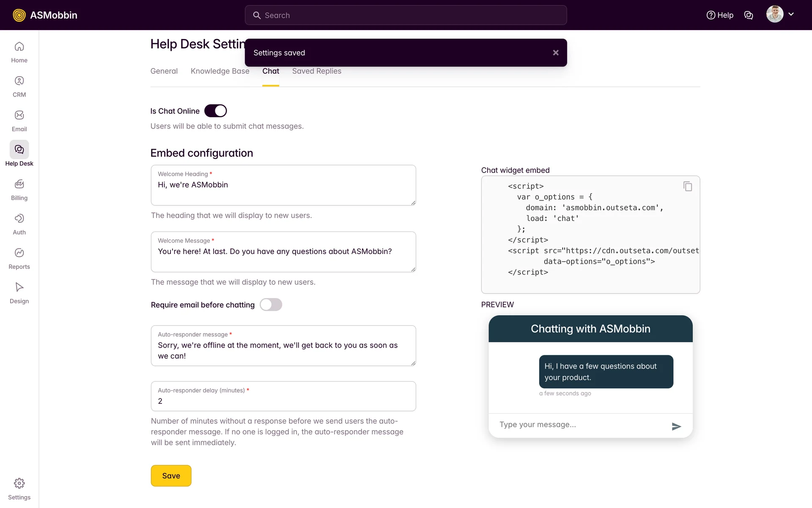The width and height of the screenshot is (812, 508).
Task: Open the Help link in header
Action: (720, 15)
